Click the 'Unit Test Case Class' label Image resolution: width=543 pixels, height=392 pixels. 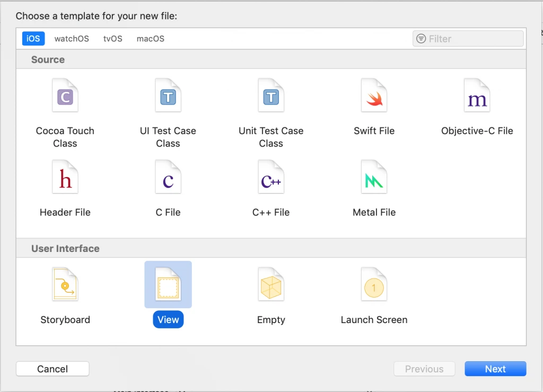point(271,137)
